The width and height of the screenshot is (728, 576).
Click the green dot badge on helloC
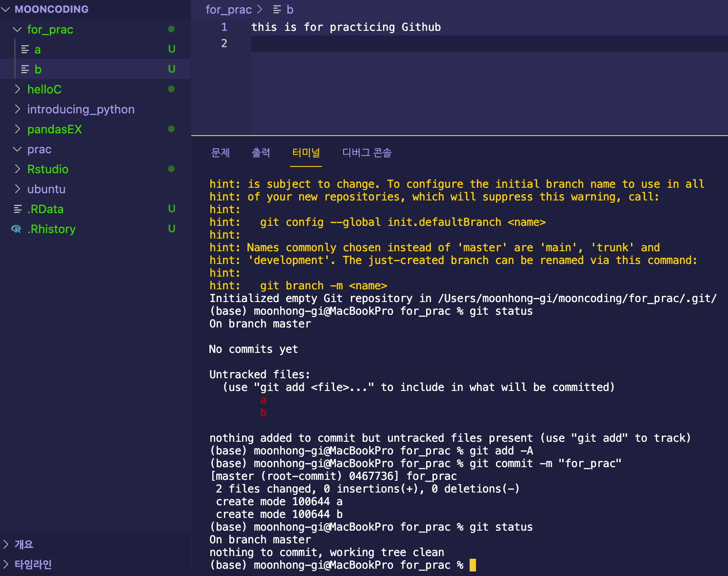click(171, 89)
